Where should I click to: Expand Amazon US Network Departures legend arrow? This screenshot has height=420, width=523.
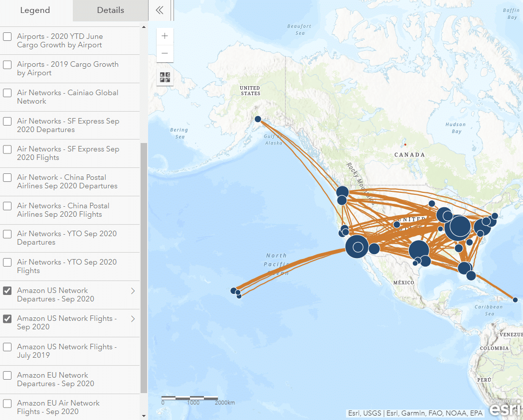[133, 290]
